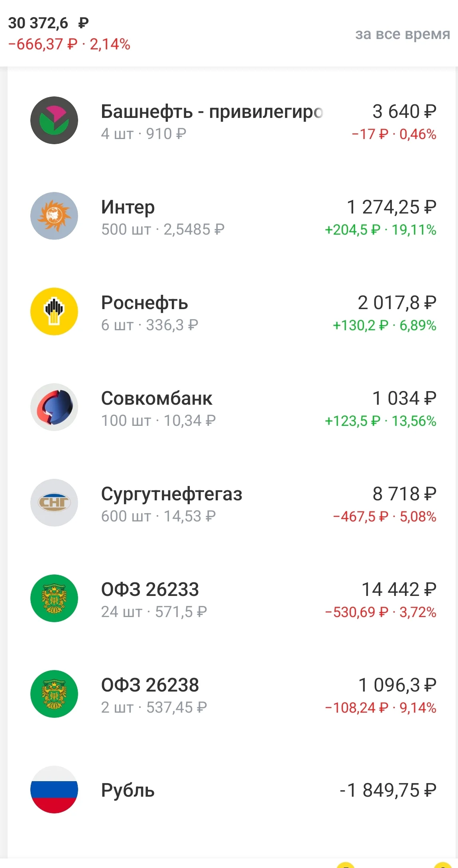The height and width of the screenshot is (868, 458).
Task: Select the Роснефть position title
Action: pos(144,303)
